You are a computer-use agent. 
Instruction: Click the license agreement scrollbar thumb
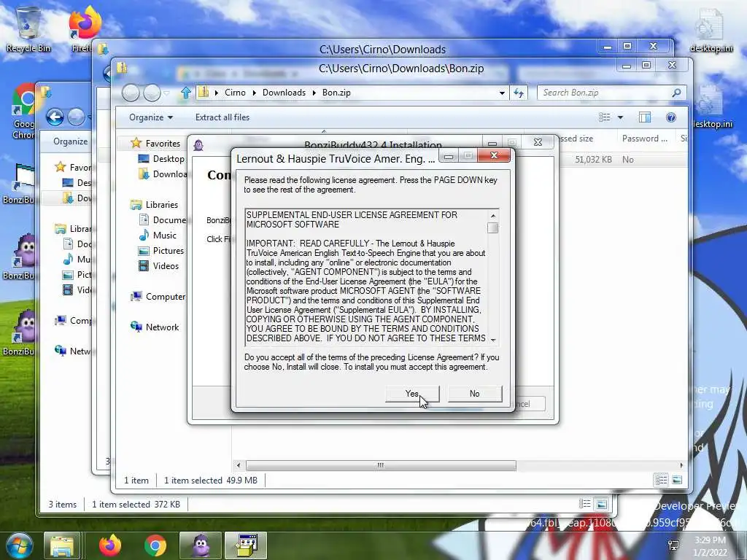click(x=493, y=228)
